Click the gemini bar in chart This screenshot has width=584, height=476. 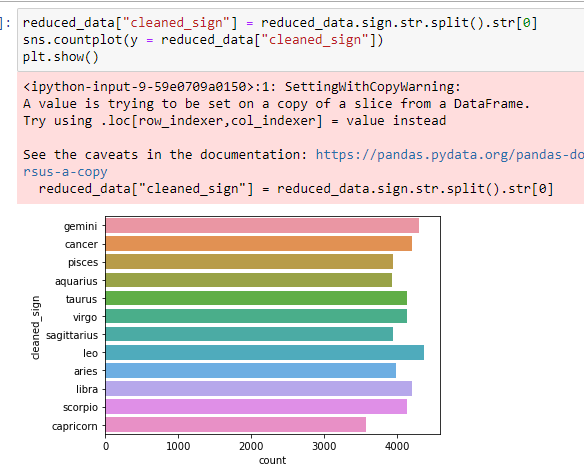click(262, 226)
